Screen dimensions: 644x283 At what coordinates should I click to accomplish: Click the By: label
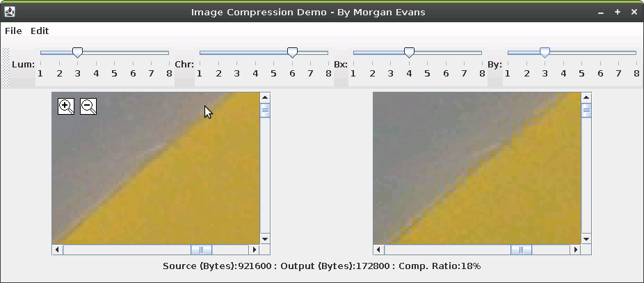(495, 65)
